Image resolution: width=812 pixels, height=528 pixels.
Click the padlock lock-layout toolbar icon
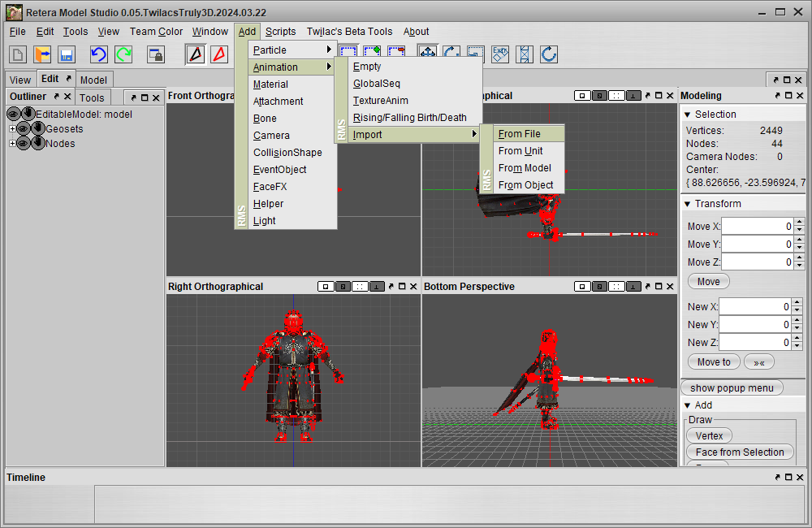[155, 54]
